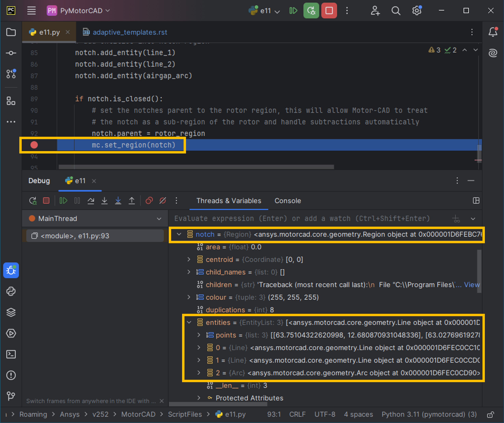The image size is (504, 423).
Task: Resume program execution in the debug toolbar
Action: [x=63, y=201]
